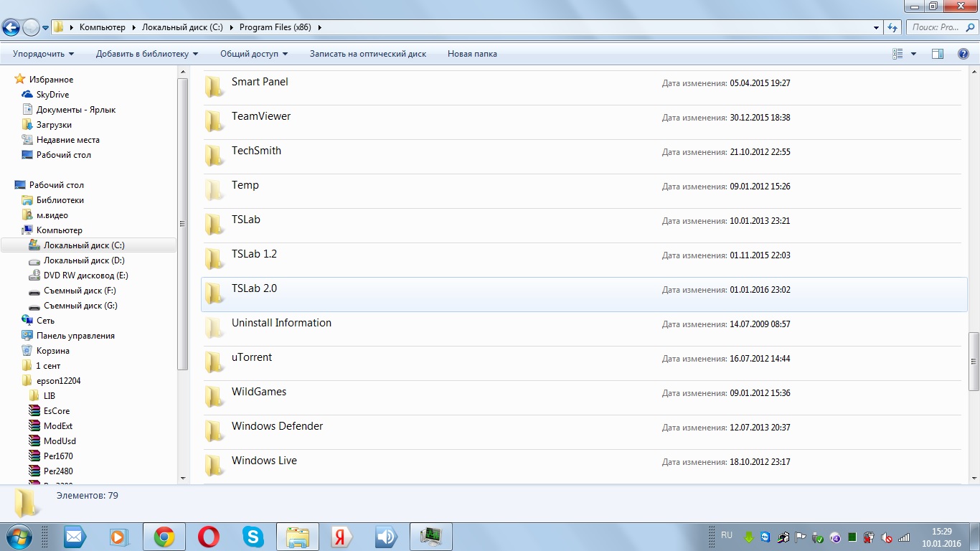
Task: Select the ModExt archive in the tree
Action: coord(58,426)
